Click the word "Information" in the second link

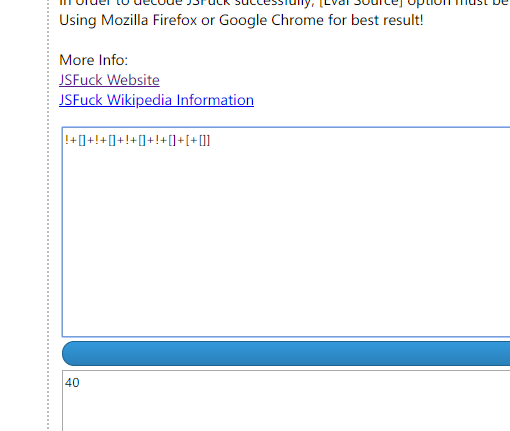[215, 100]
